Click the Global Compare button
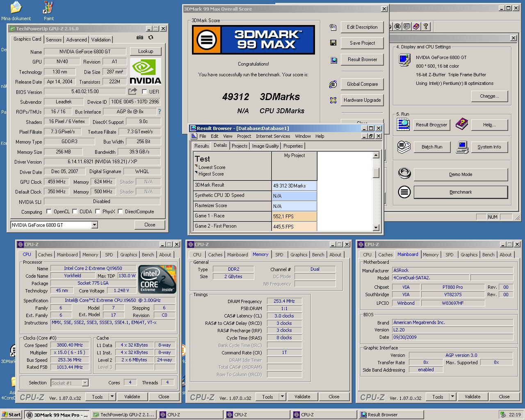The image size is (525, 420). point(362,84)
